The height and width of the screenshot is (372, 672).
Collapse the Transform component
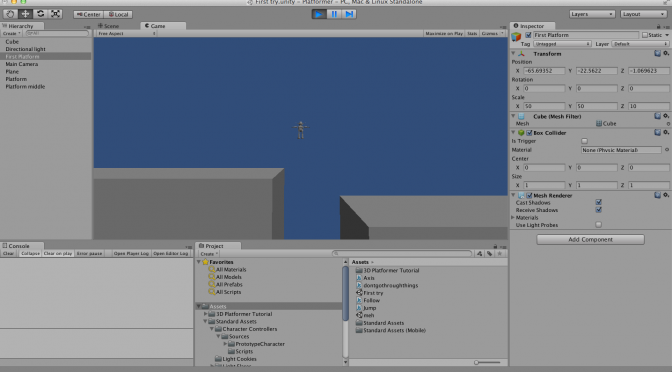513,54
